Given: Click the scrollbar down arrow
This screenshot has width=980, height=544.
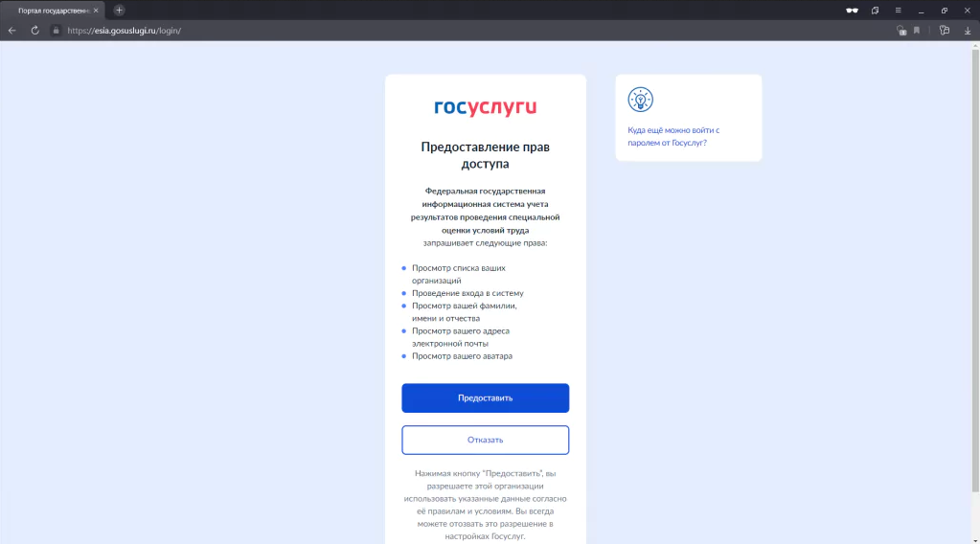Looking at the screenshot, I should [x=975, y=540].
